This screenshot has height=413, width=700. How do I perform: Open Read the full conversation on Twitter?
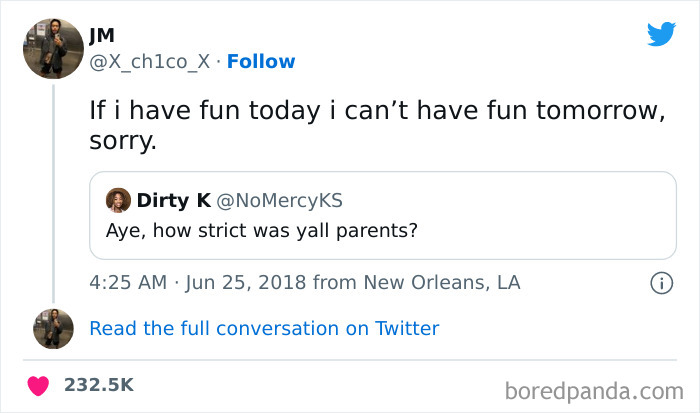[x=264, y=328]
